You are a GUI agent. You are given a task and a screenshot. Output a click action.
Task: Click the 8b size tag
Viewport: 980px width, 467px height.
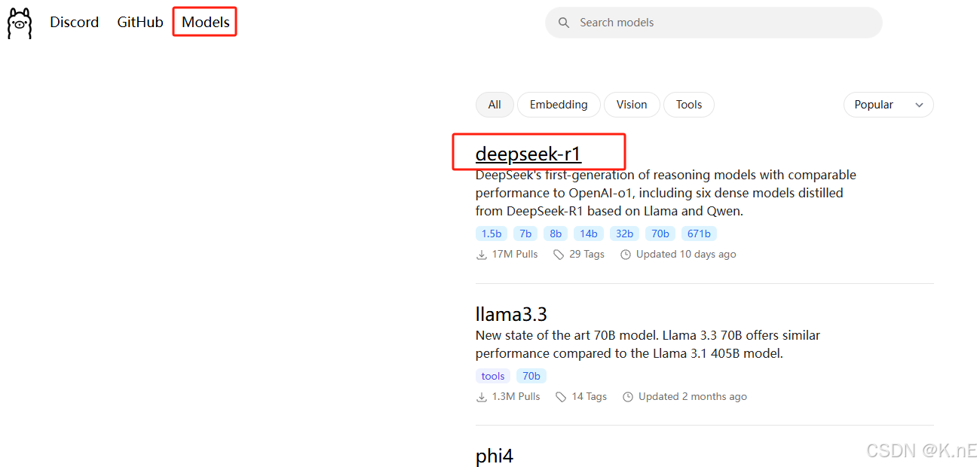556,233
